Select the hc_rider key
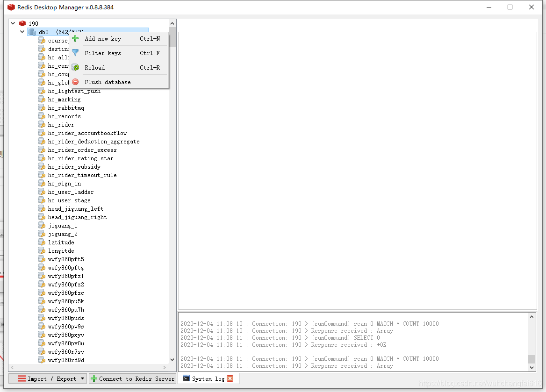 point(61,125)
